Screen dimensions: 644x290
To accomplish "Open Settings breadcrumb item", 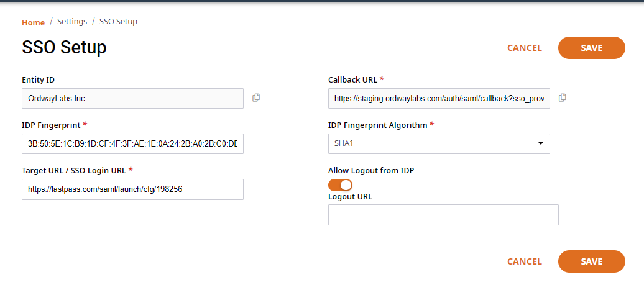I will 72,21.
